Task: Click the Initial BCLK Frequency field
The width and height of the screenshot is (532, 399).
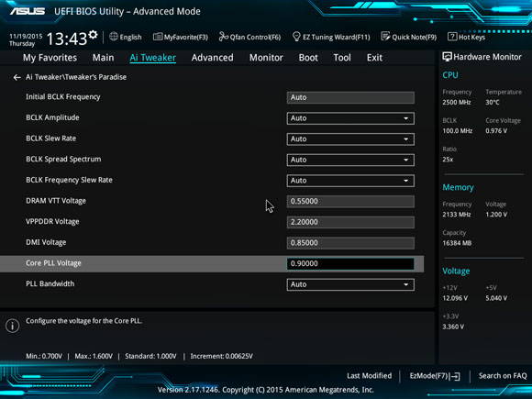Action: point(350,97)
